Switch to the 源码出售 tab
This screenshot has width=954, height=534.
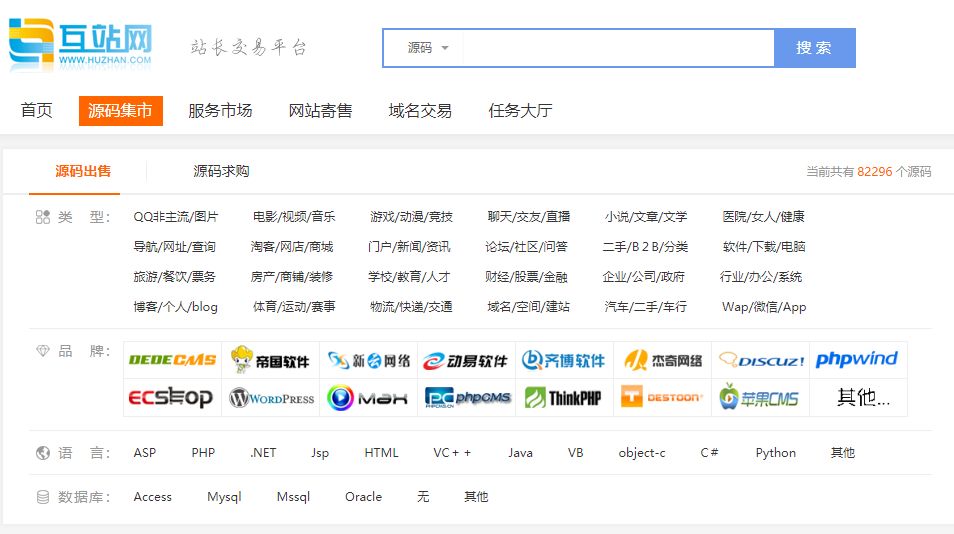click(83, 171)
